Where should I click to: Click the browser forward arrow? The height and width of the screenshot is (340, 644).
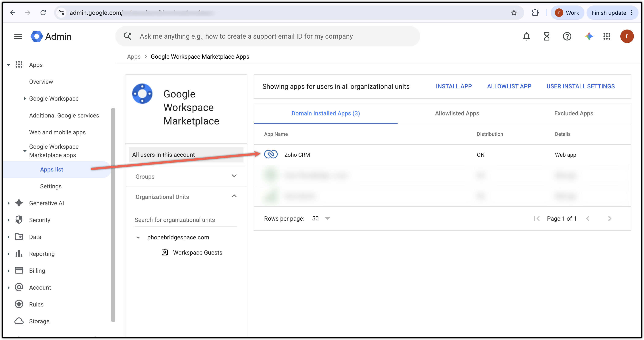(x=28, y=13)
